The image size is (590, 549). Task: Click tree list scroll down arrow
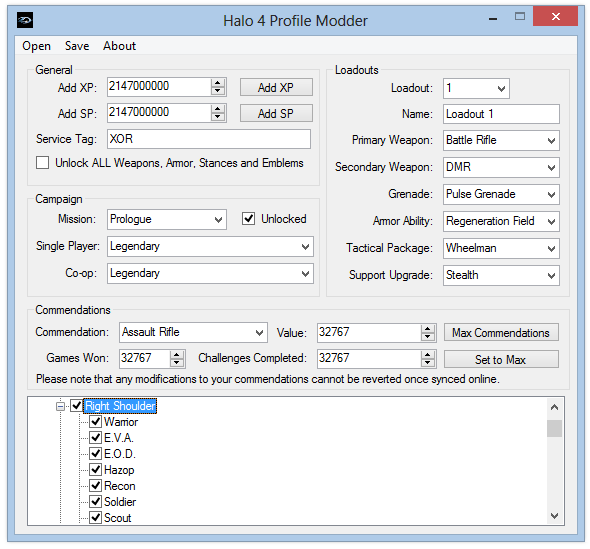coord(554,516)
